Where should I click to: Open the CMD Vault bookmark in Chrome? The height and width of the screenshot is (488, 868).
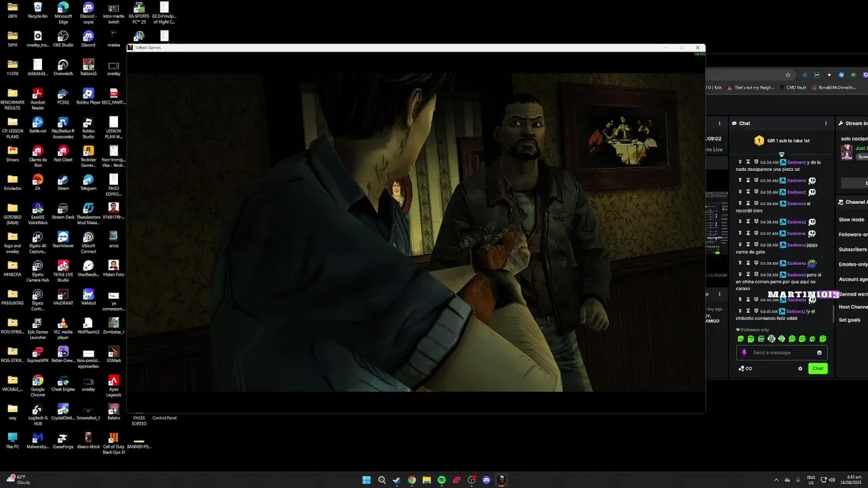(793, 87)
